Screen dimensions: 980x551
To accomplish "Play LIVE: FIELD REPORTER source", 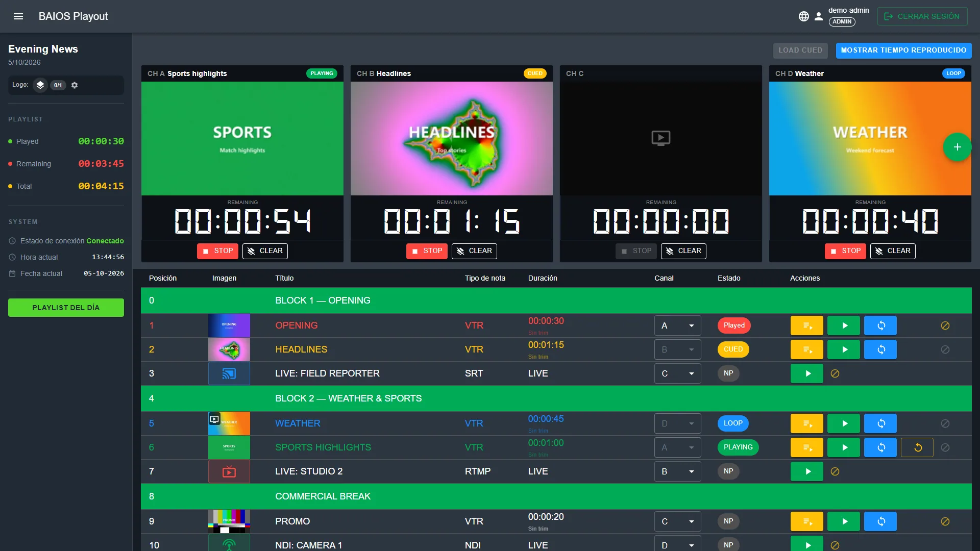I will [x=806, y=373].
